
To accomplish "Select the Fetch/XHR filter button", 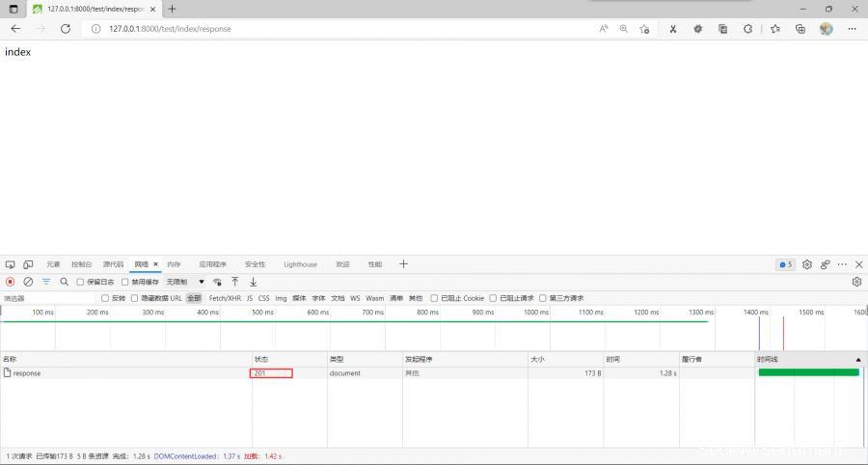I will click(225, 298).
